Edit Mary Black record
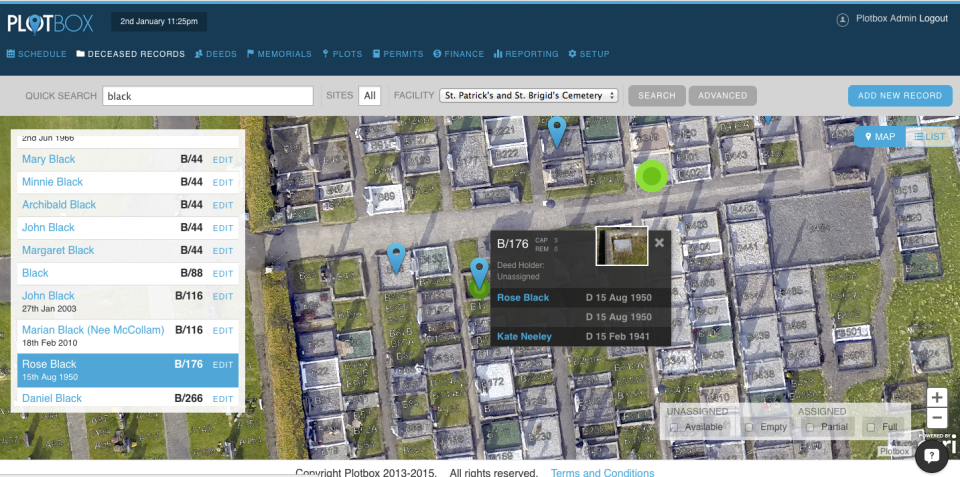This screenshot has width=960, height=477. coord(223,160)
